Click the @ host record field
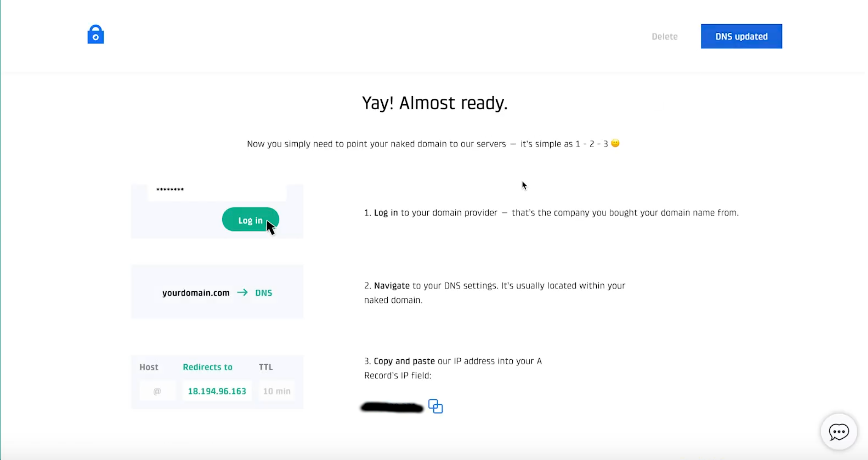 click(157, 391)
